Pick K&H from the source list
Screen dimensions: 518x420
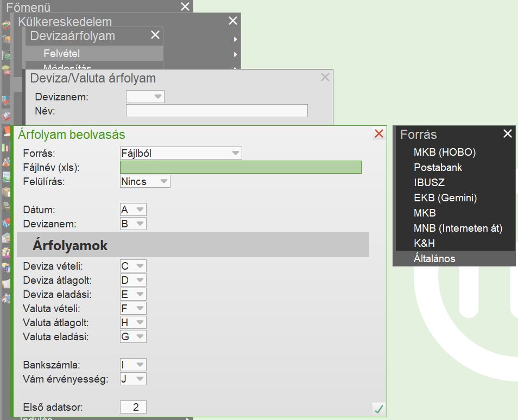click(x=424, y=244)
